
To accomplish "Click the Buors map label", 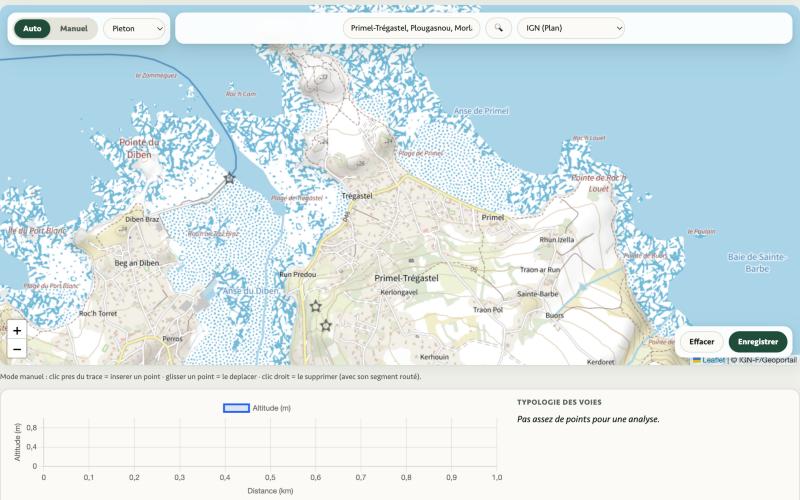I will coord(555,315).
